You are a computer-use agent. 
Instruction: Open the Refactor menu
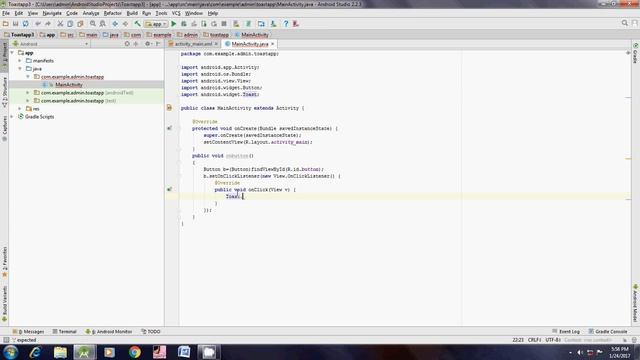coord(113,13)
